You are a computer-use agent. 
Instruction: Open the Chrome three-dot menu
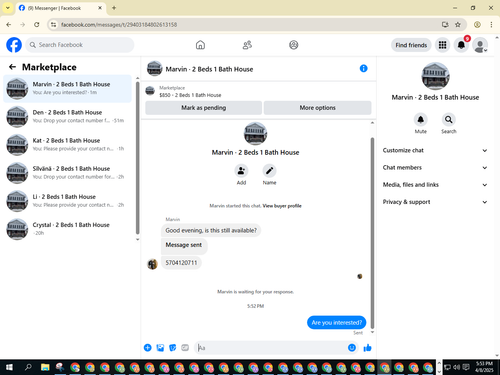point(491,24)
